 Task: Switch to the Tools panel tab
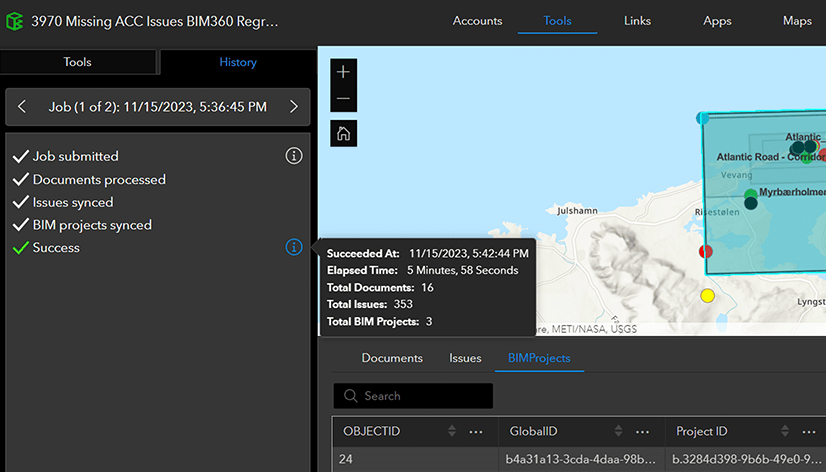coord(78,62)
